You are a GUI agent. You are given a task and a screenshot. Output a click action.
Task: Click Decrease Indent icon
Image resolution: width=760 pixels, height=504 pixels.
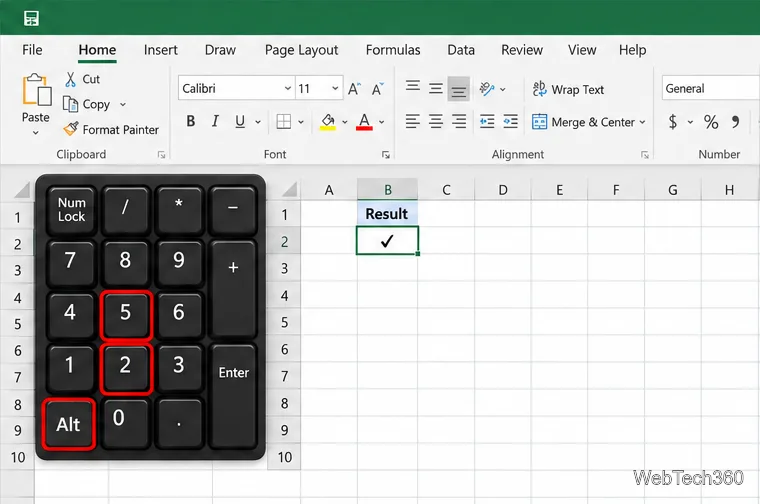tap(487, 121)
